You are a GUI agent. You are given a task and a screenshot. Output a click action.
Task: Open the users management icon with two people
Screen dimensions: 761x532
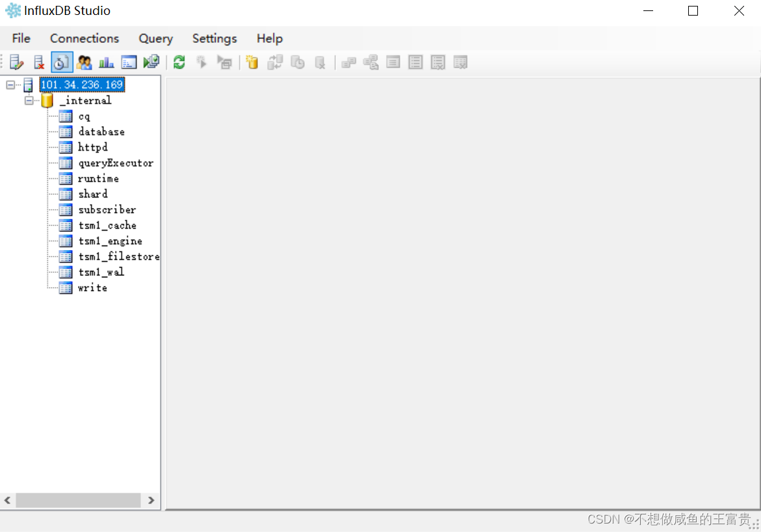tap(84, 62)
